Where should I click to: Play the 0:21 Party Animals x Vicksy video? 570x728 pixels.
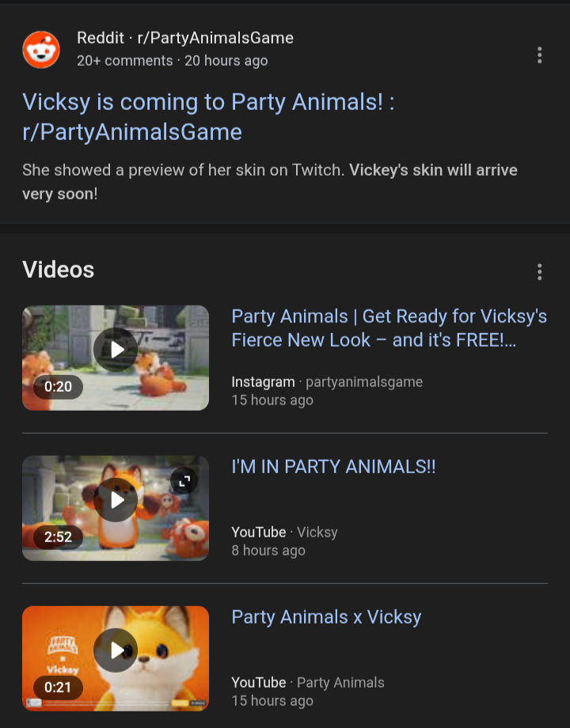point(116,650)
